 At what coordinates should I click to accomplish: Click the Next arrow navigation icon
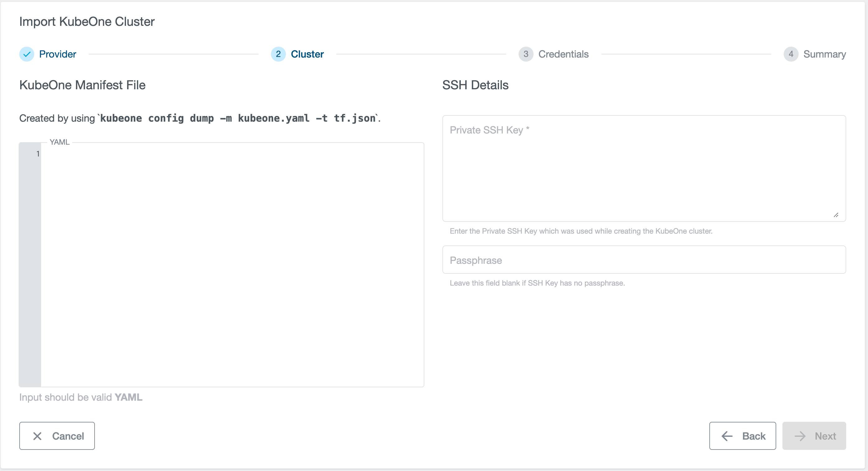(x=801, y=436)
